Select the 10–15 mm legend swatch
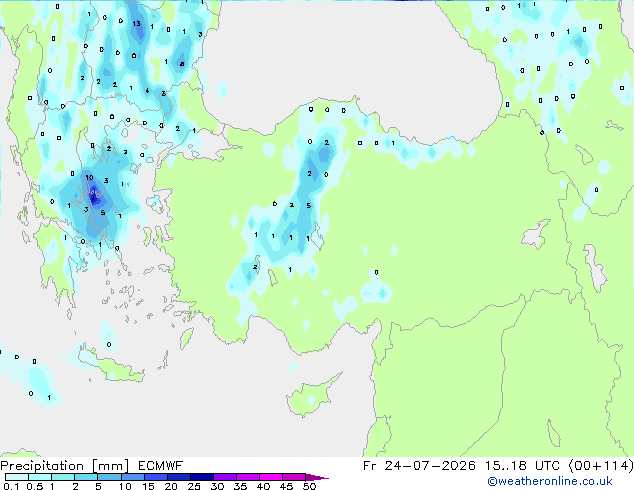 (x=133, y=477)
